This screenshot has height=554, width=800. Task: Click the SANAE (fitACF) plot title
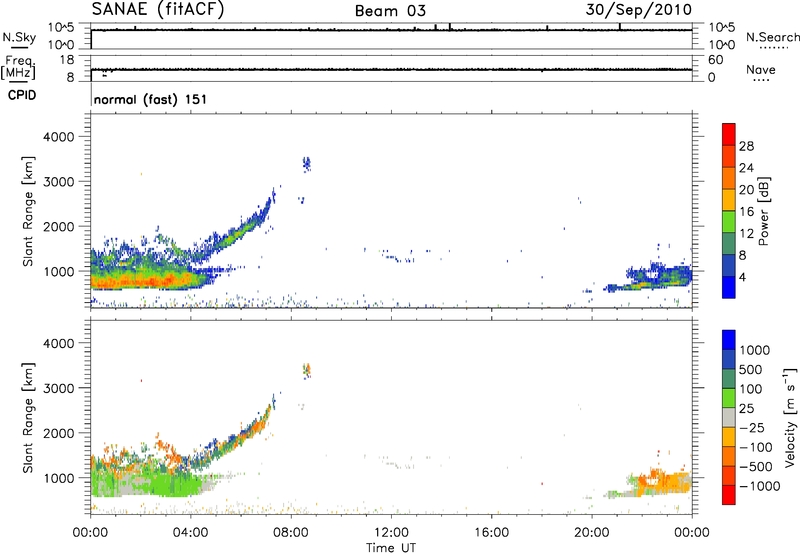coord(158,10)
